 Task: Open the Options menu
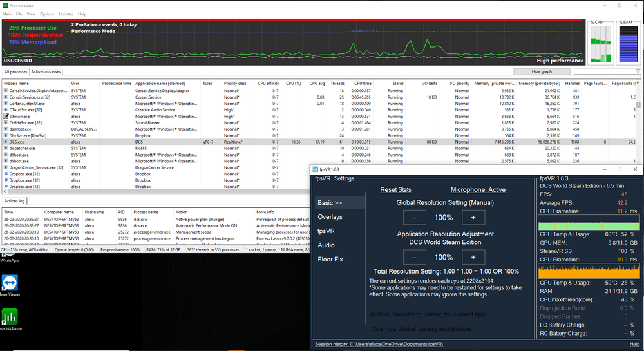[x=47, y=14]
